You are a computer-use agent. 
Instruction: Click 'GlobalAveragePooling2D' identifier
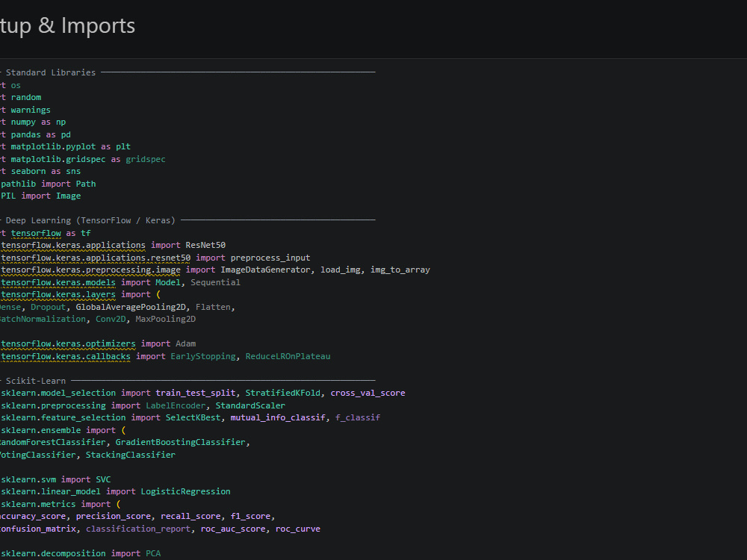click(131, 307)
